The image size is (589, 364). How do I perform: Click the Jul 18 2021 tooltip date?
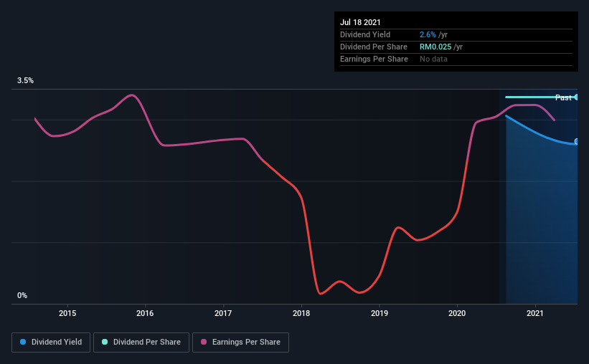[x=360, y=22]
